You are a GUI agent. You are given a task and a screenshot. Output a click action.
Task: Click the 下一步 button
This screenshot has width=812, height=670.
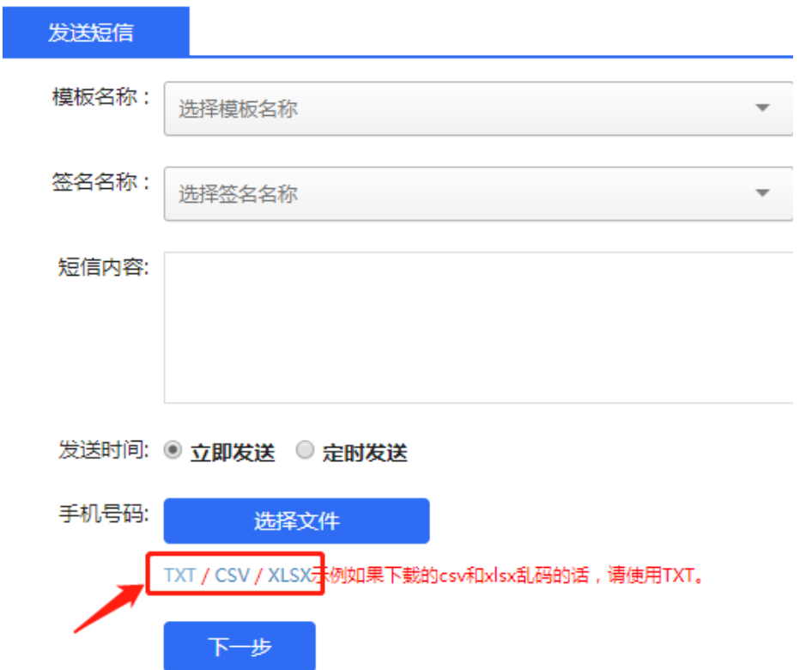[239, 647]
